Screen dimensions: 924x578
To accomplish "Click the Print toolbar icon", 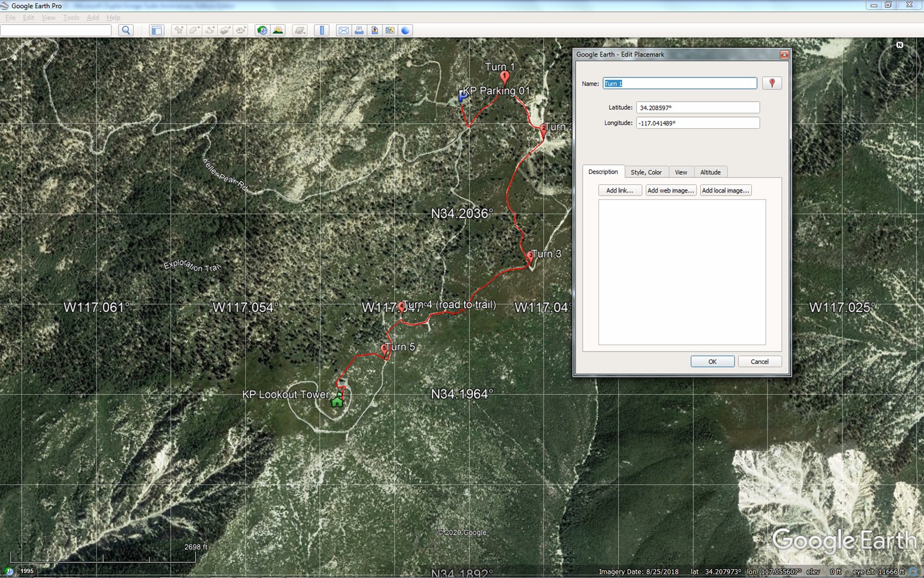I will point(359,31).
